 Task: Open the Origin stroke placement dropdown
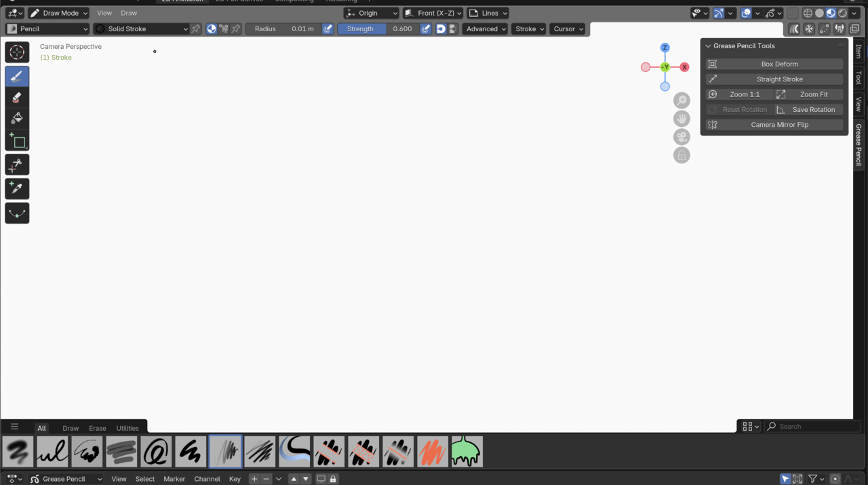pyautogui.click(x=371, y=13)
